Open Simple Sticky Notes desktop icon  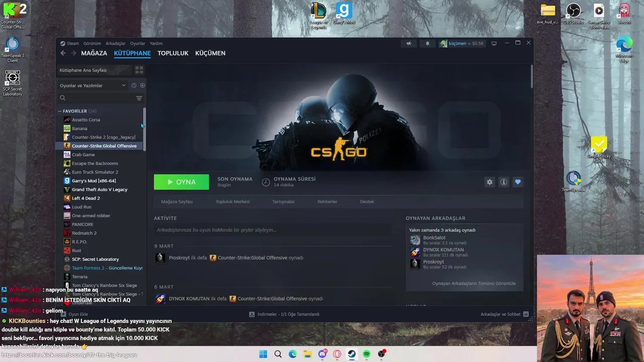pyautogui.click(x=599, y=150)
